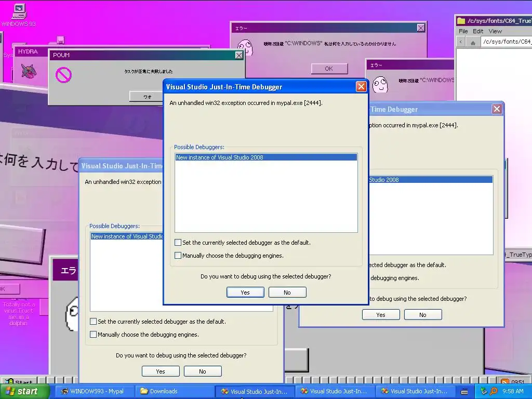Viewport: 532px width, 399px height.
Task: Open the Windows XP start menu
Action: click(24, 391)
